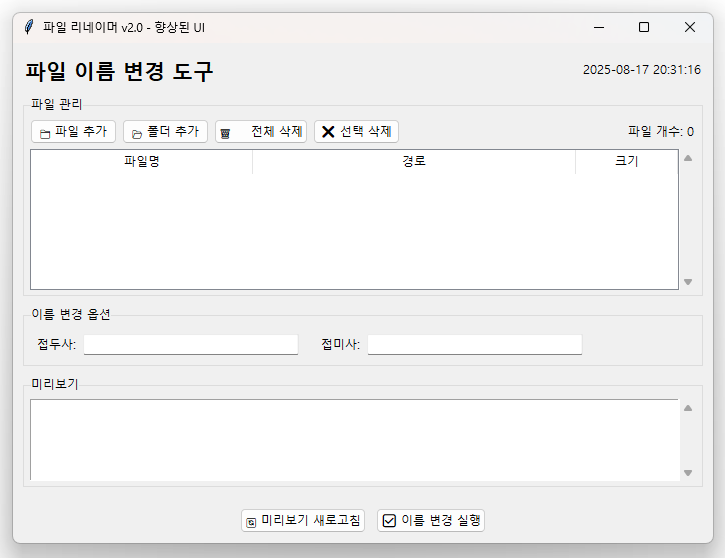Close the 파일 리네이머 window
The width and height of the screenshot is (725, 558).
[x=690, y=27]
